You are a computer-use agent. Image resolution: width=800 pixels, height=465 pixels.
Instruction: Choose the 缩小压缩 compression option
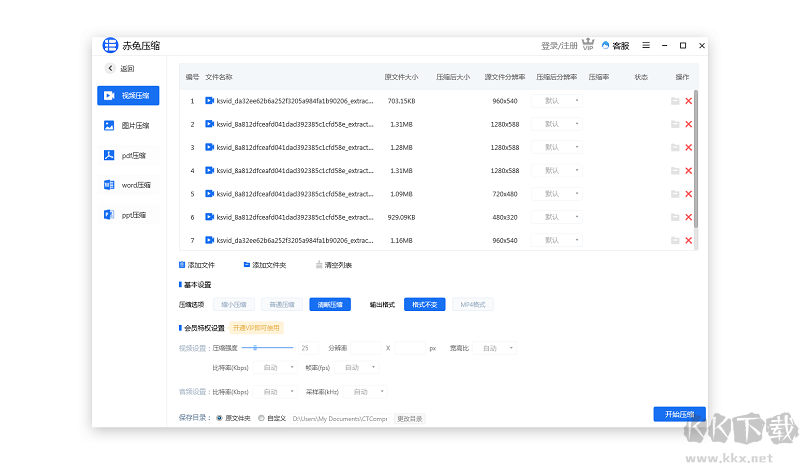tap(232, 304)
